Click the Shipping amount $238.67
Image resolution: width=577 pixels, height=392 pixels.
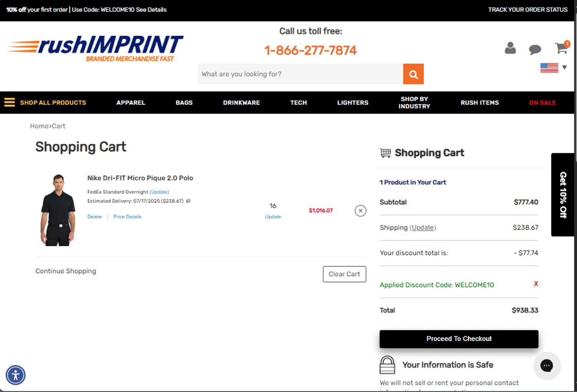tap(525, 228)
